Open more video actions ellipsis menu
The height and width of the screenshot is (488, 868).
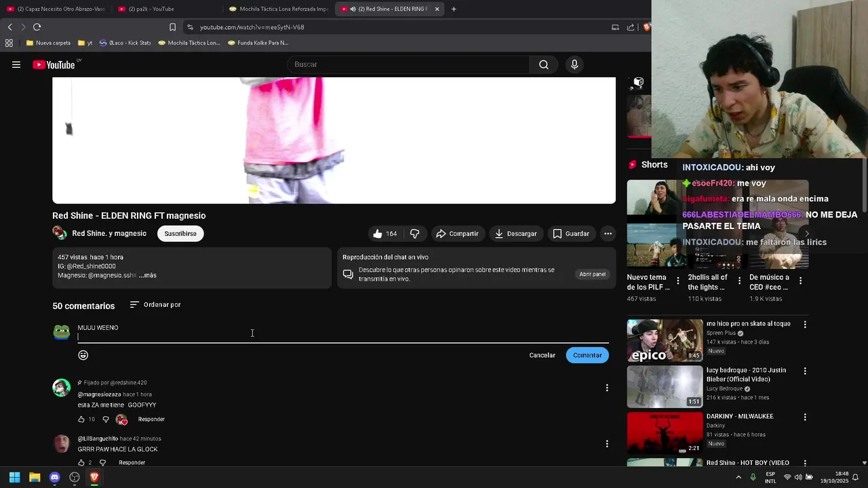(608, 233)
